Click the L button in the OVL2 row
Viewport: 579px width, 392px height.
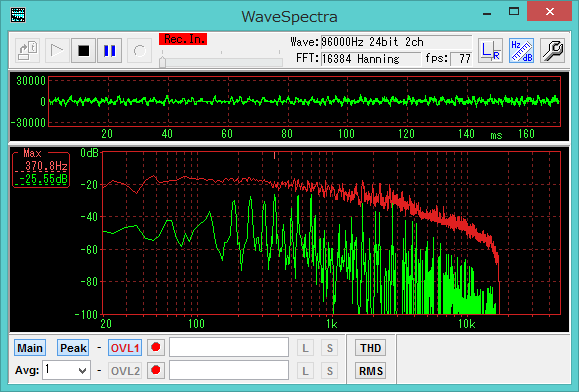tap(305, 371)
